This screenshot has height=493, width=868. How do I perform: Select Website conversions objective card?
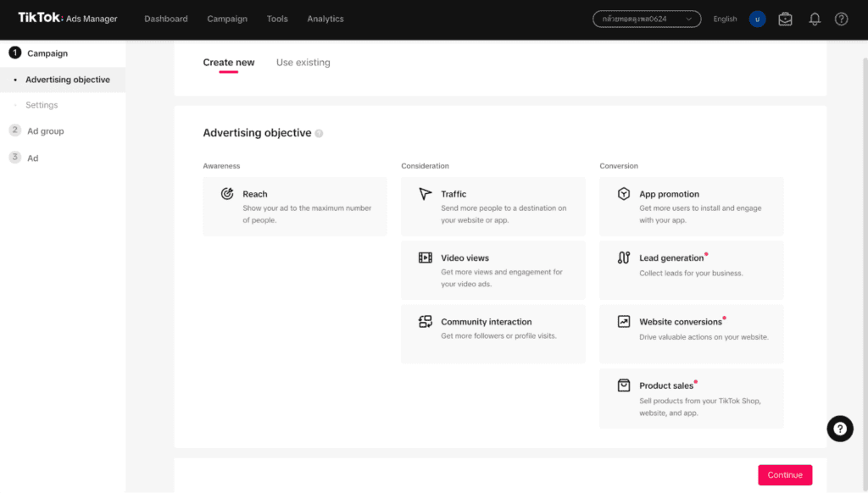point(692,335)
